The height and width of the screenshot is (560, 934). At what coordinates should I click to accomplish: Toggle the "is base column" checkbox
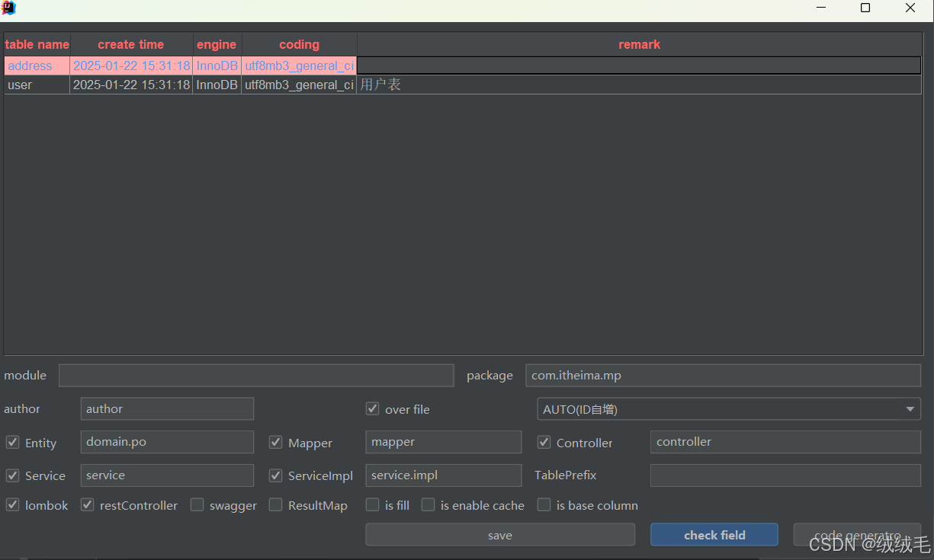544,505
